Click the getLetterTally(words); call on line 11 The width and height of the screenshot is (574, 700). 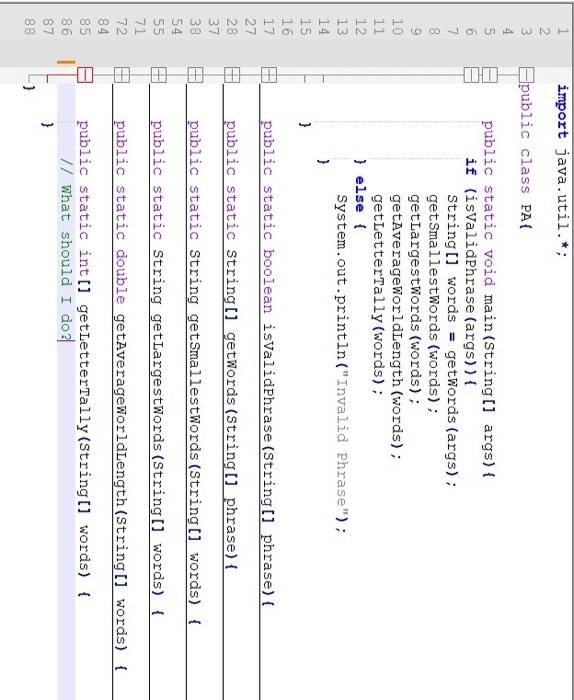pyautogui.click(x=379, y=295)
